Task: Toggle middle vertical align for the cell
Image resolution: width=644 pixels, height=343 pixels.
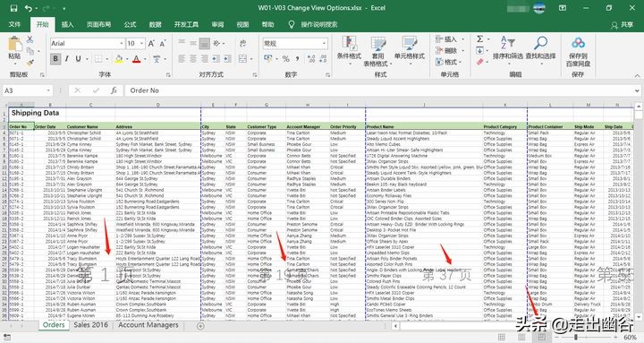Action: click(192, 43)
